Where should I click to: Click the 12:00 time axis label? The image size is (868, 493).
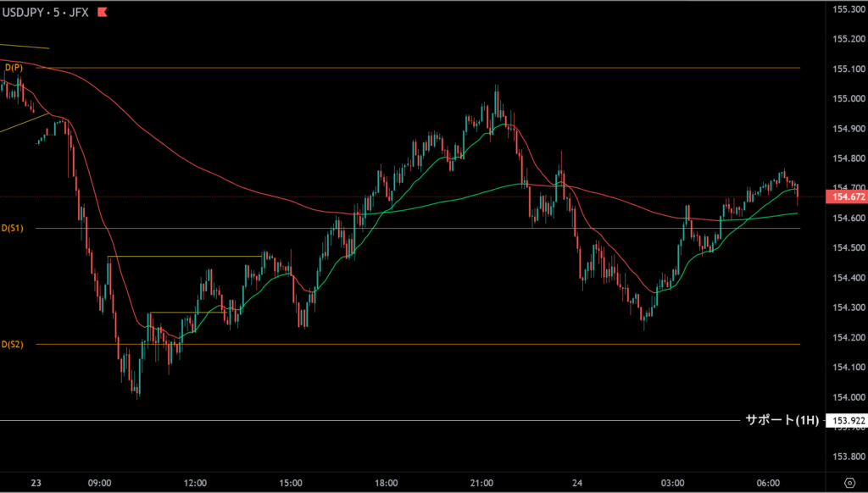(x=195, y=483)
